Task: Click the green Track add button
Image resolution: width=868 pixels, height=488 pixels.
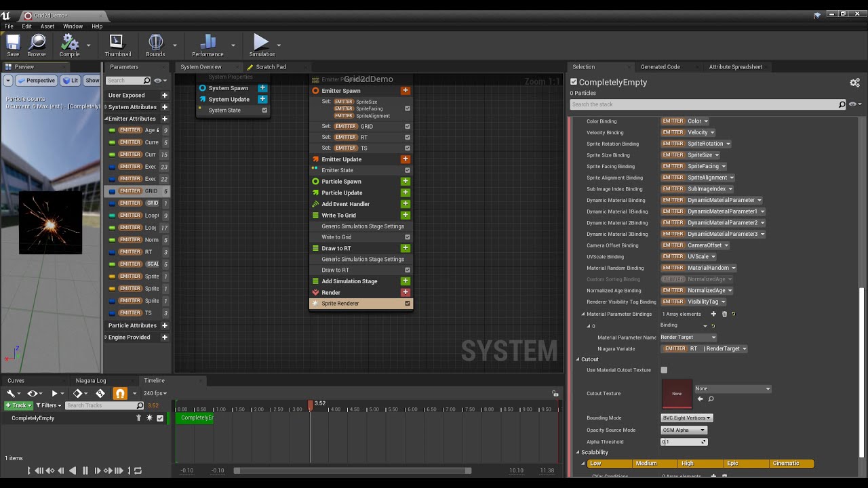Action: tap(18, 405)
